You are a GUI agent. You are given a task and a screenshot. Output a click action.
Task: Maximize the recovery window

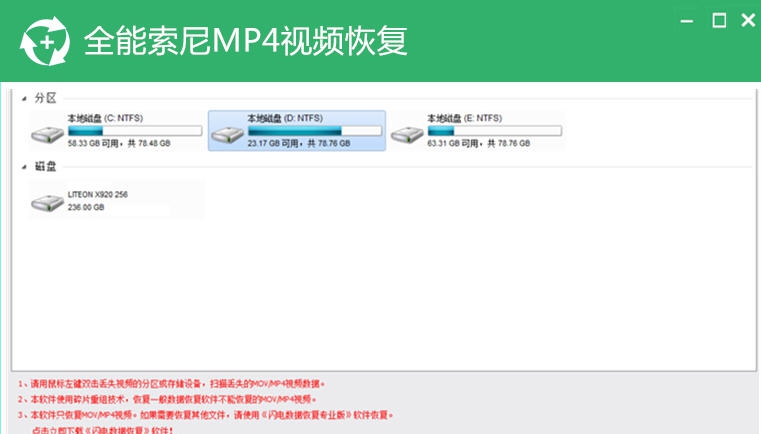click(719, 21)
